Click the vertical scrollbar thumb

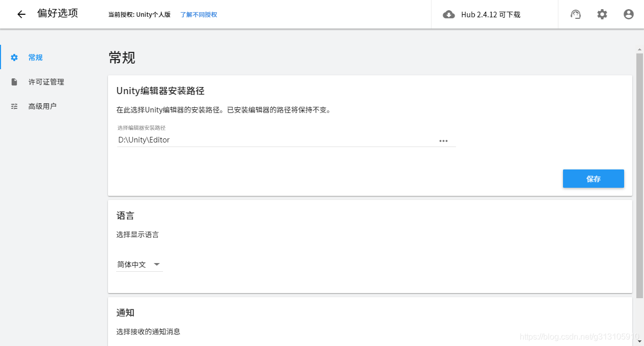[x=640, y=175]
